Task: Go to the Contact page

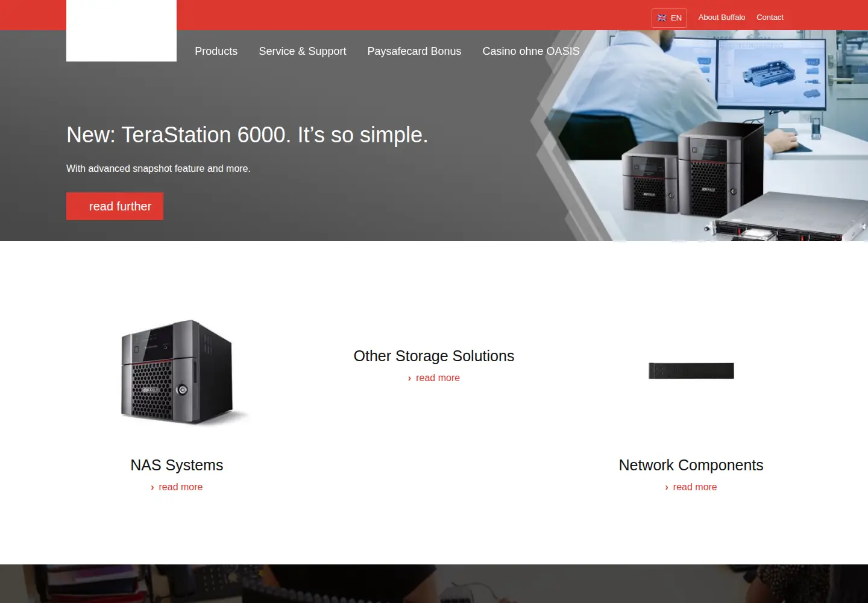Action: coord(770,17)
